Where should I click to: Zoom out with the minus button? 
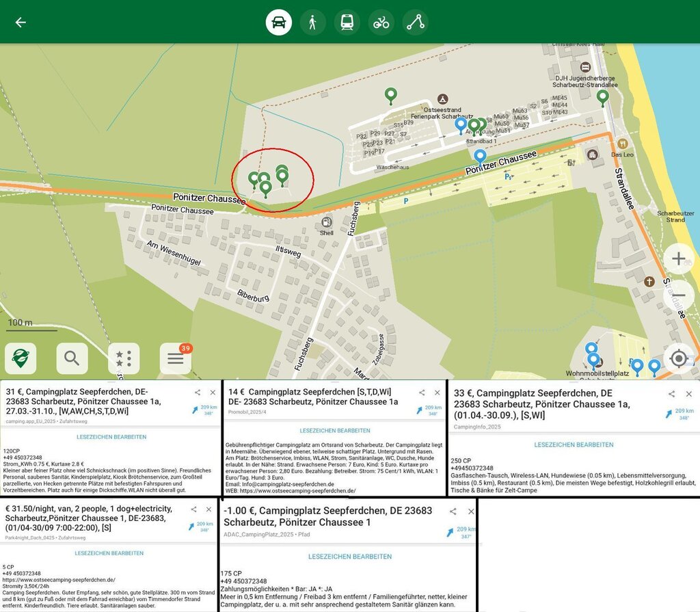tap(679, 295)
